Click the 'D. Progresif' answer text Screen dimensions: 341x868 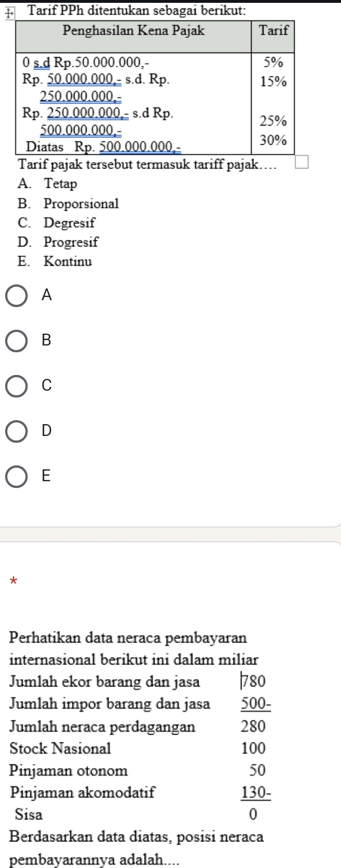58,242
